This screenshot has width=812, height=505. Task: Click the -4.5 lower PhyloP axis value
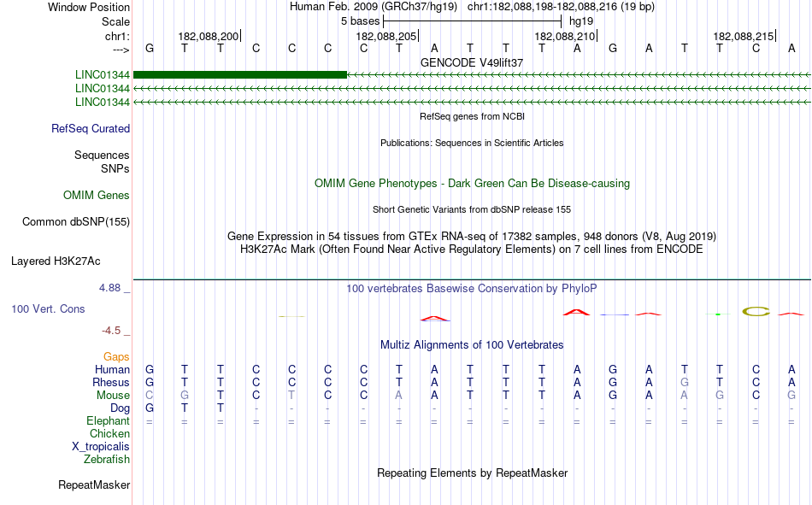[x=111, y=331]
